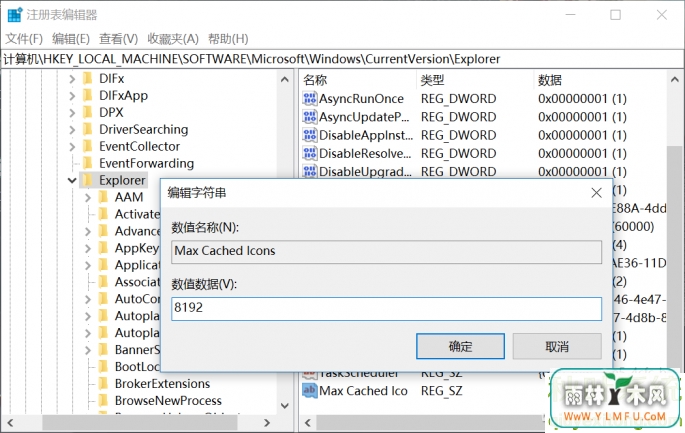Select the BrokerExtensions folder icon
The image size is (685, 433).
pyautogui.click(x=104, y=383)
